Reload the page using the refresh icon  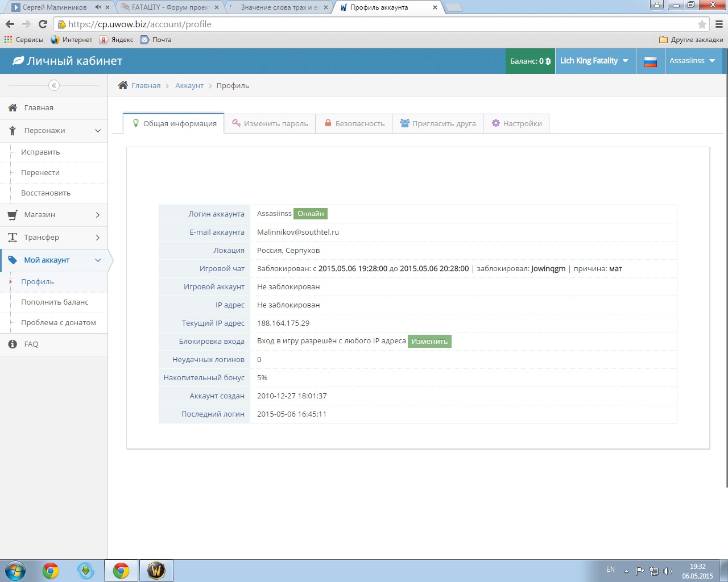[x=43, y=24]
